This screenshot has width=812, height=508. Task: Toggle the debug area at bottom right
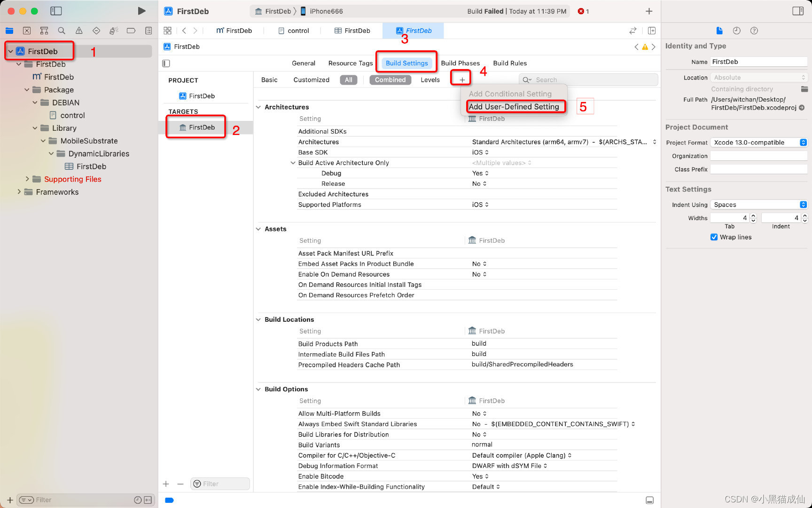(x=650, y=500)
